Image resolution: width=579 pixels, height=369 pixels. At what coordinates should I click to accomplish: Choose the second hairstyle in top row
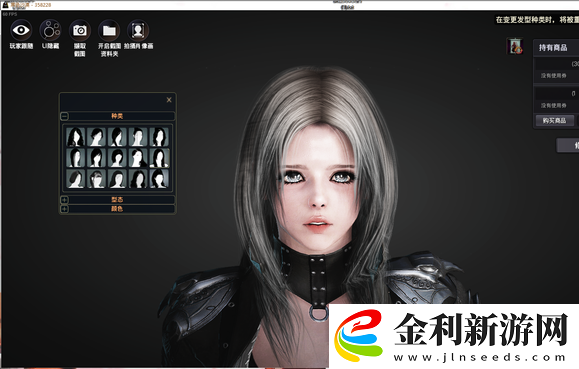pos(96,137)
